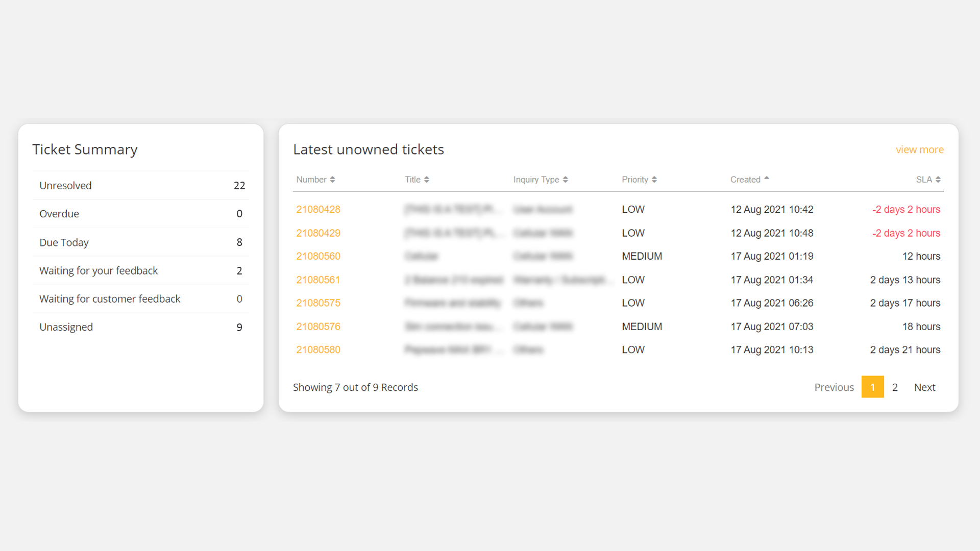Go to page 2 of tickets

(x=895, y=387)
